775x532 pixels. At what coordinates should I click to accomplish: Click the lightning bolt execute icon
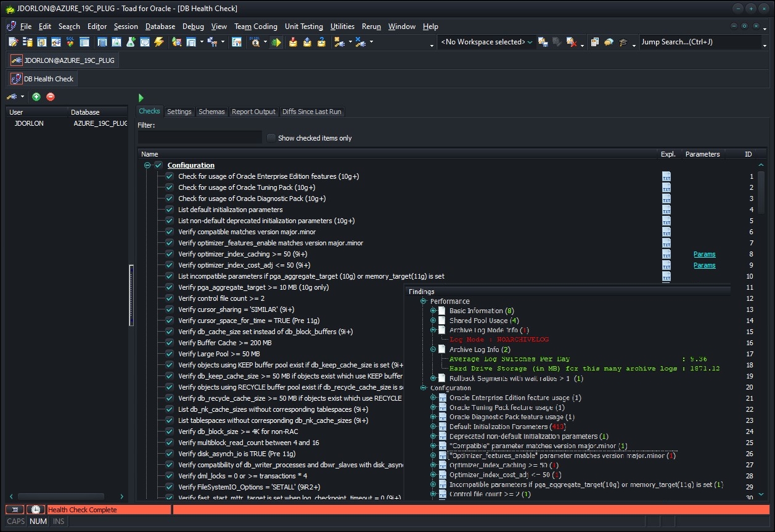(x=158, y=42)
